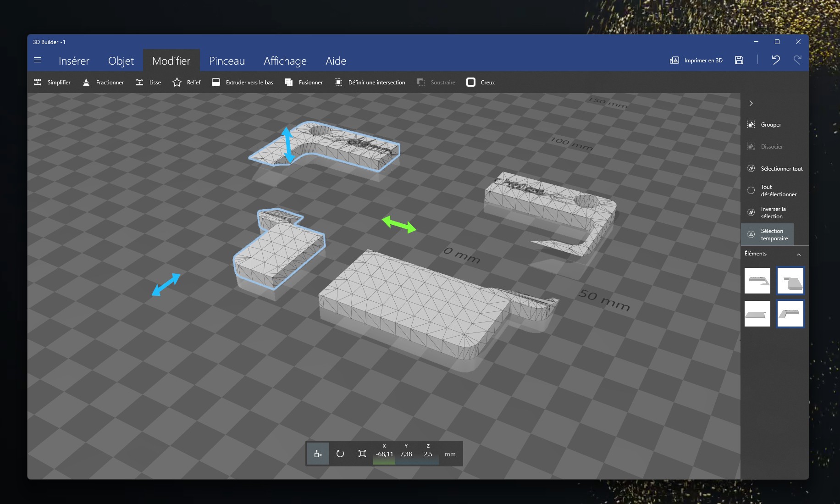Click Définir une intersection tool
The image size is (840, 504).
point(370,83)
